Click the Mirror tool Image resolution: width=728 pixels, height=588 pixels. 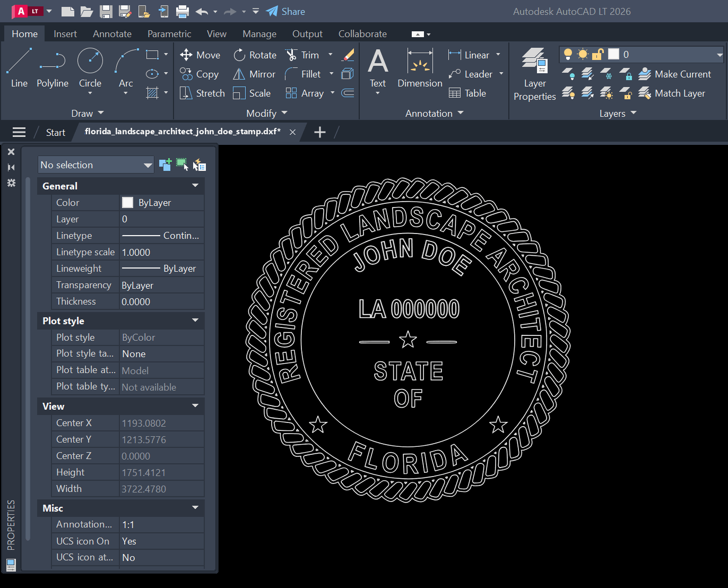[255, 74]
